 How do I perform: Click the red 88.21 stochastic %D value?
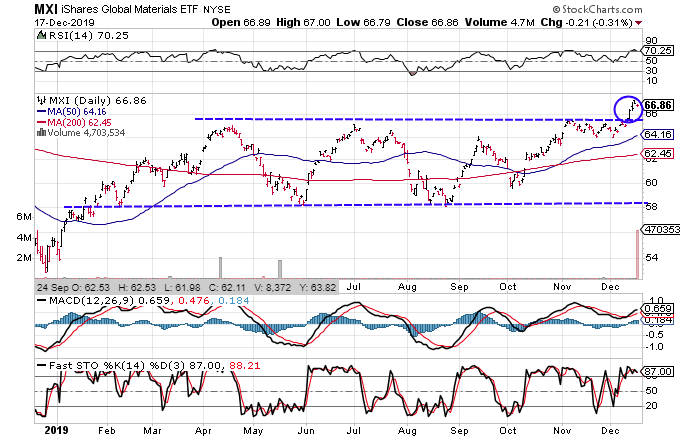(x=245, y=365)
